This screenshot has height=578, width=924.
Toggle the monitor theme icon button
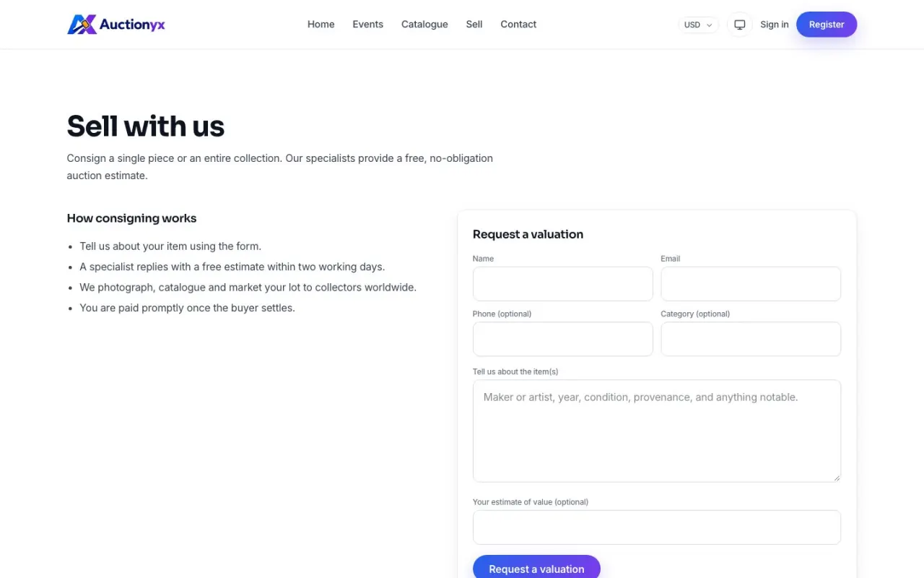coord(739,25)
